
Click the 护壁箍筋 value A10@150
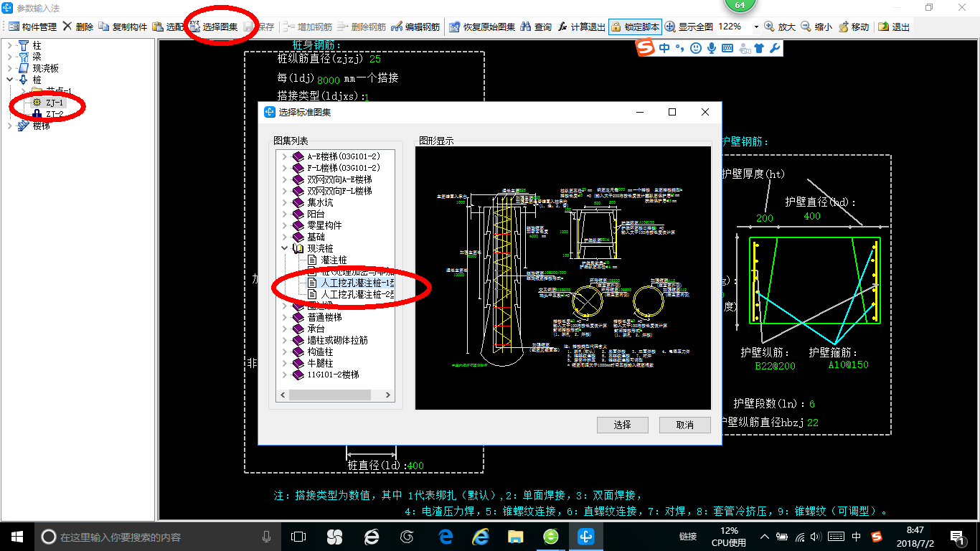point(848,364)
